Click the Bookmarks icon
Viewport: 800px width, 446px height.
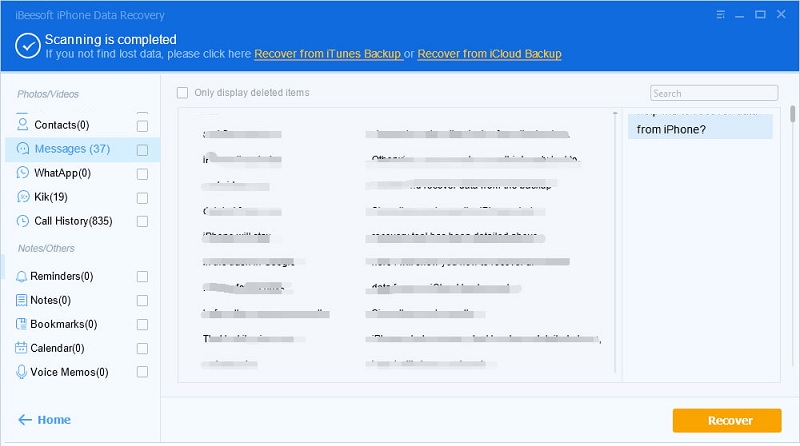(21, 324)
